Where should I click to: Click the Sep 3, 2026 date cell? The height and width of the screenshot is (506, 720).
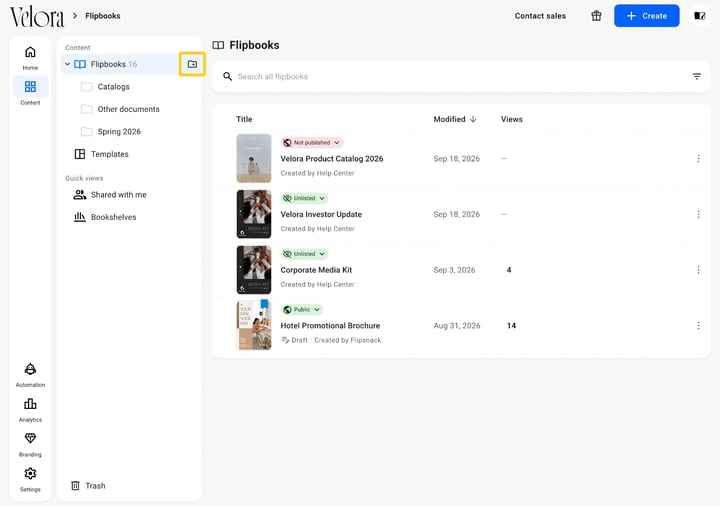pos(454,270)
